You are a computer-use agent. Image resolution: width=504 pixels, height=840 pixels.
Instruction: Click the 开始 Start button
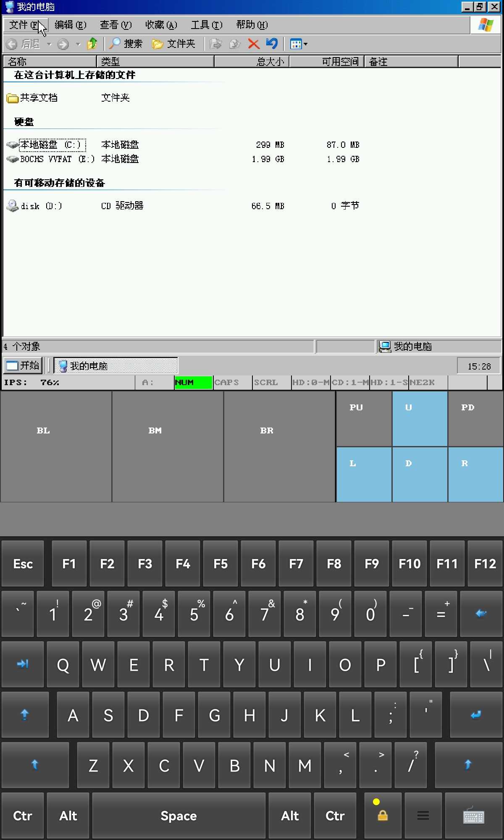click(24, 365)
